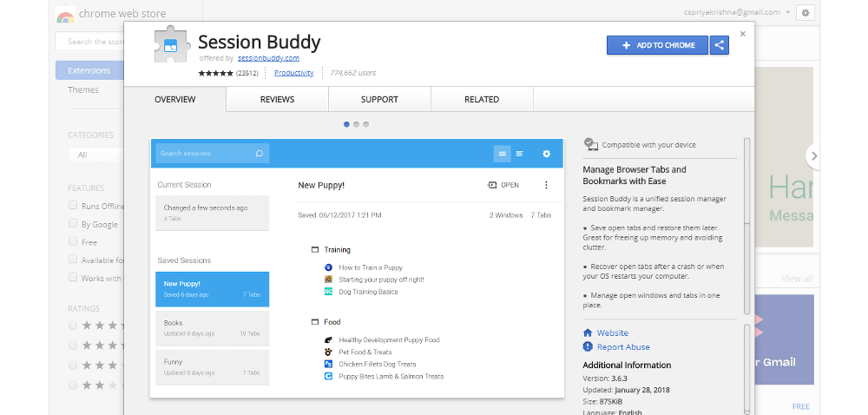Click the Search sessions input field
The height and width of the screenshot is (415, 868).
click(213, 154)
